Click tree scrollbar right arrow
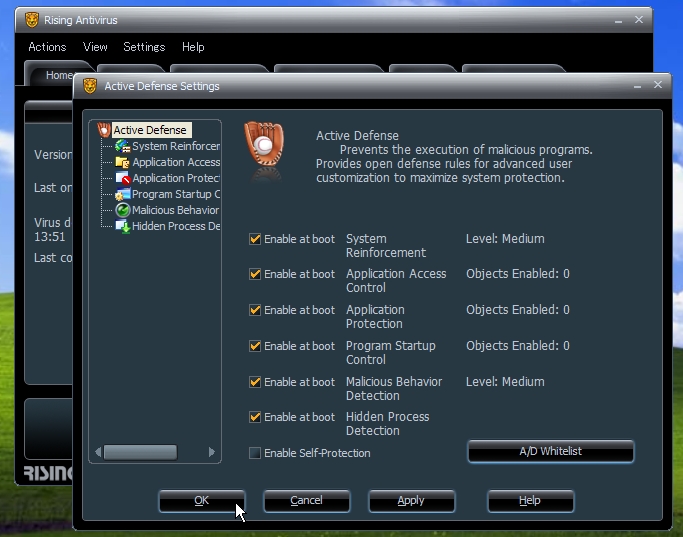 tap(212, 452)
